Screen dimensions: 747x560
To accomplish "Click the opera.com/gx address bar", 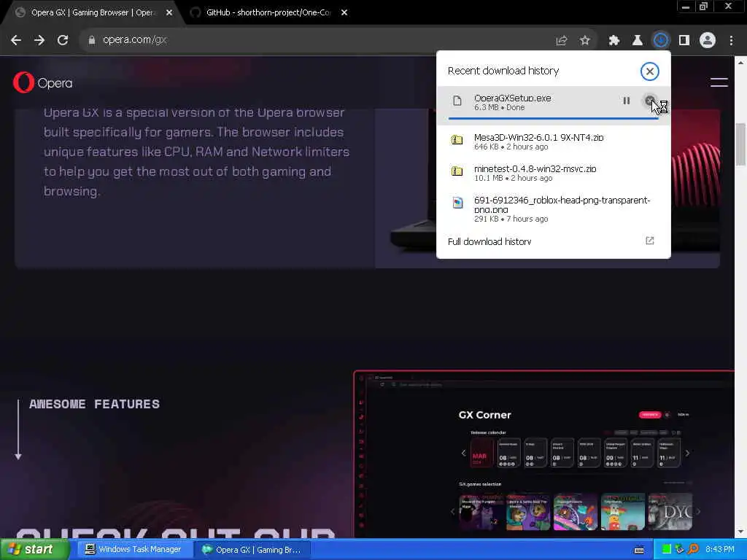I will 314,41.
